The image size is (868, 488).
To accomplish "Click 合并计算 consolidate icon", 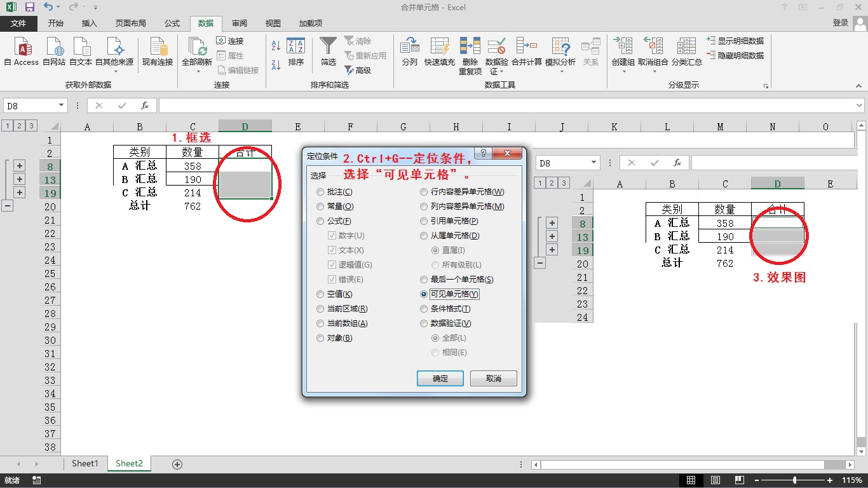I will pyautogui.click(x=527, y=51).
